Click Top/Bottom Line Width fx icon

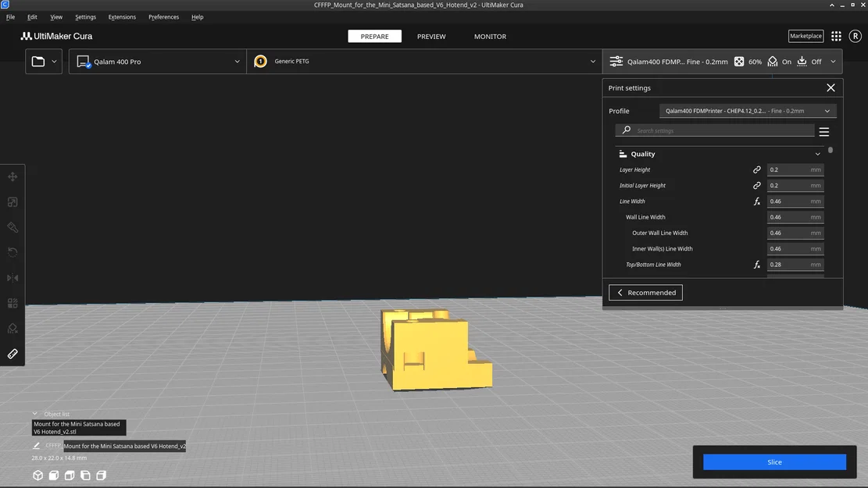coord(757,265)
